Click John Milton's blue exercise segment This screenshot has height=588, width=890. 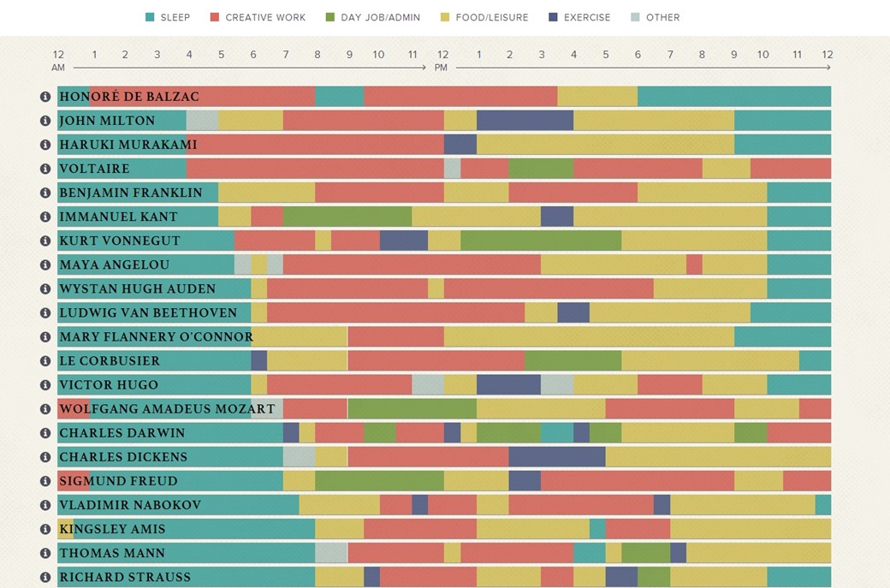(525, 121)
